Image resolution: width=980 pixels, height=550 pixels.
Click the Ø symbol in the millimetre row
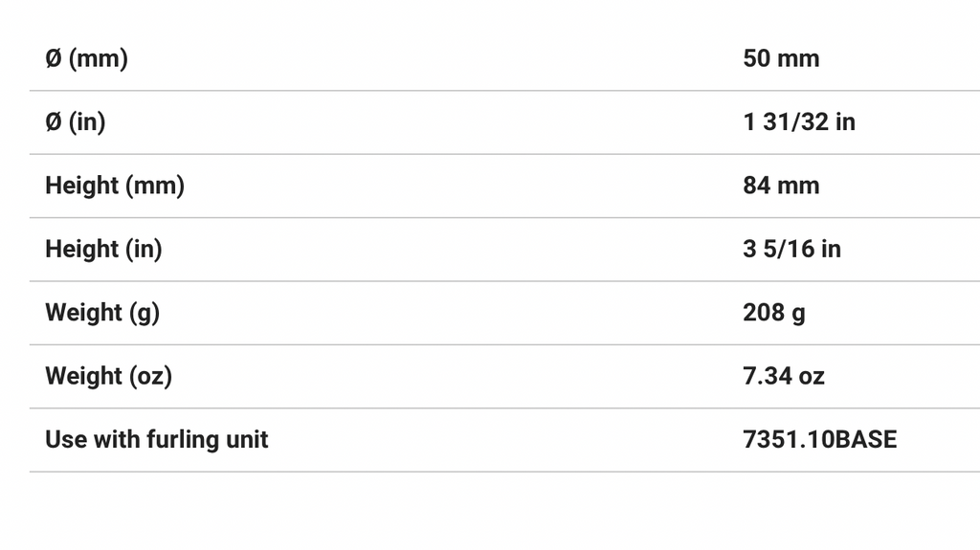click(x=54, y=58)
